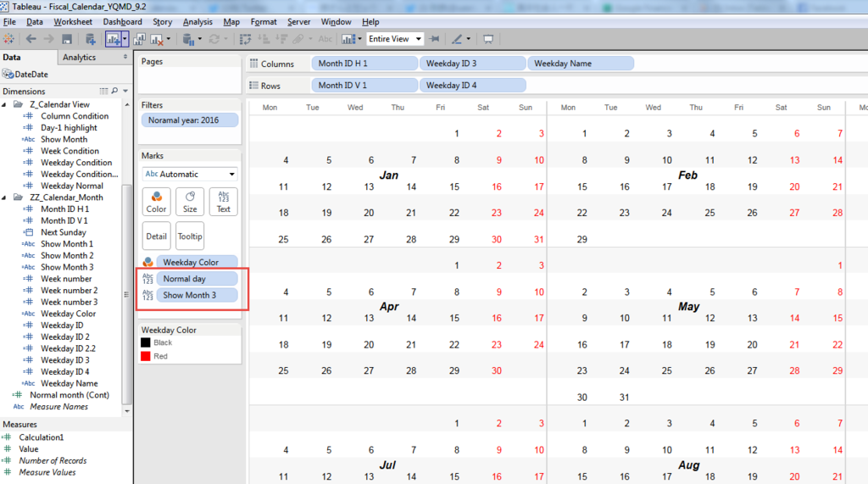This screenshot has width=868, height=484.
Task: Switch to the Analytics tab
Action: pyautogui.click(x=79, y=57)
